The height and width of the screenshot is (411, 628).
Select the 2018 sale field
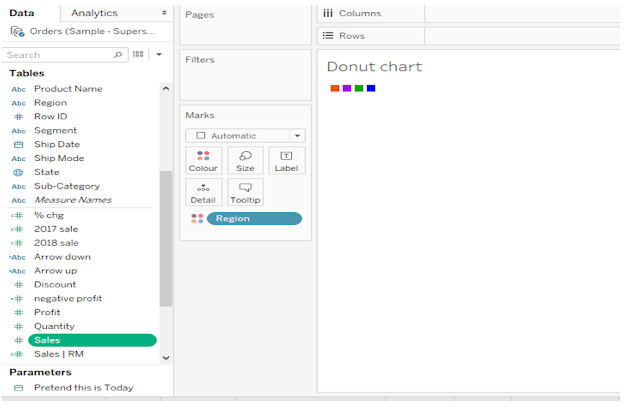point(56,243)
